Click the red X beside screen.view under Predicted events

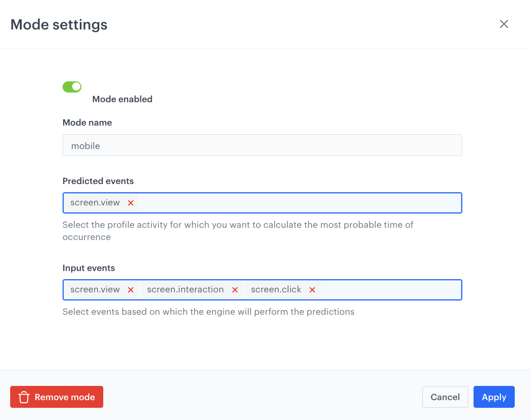[131, 202]
